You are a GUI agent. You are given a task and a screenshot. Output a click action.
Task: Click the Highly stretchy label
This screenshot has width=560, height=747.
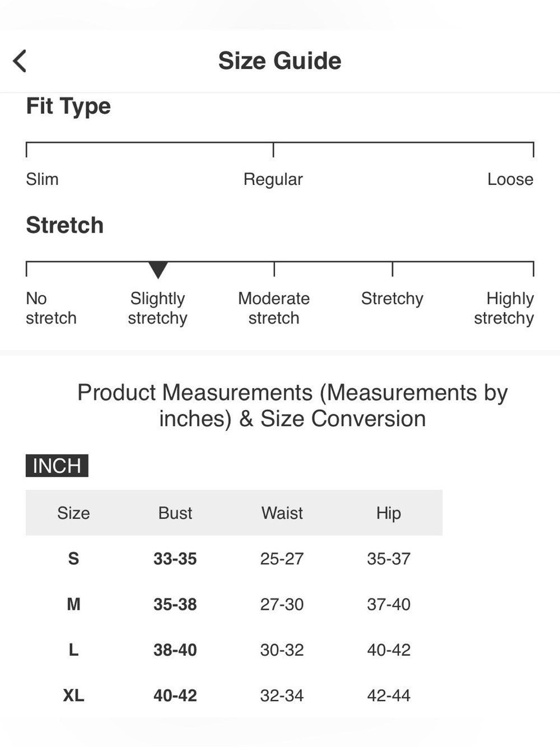(504, 308)
